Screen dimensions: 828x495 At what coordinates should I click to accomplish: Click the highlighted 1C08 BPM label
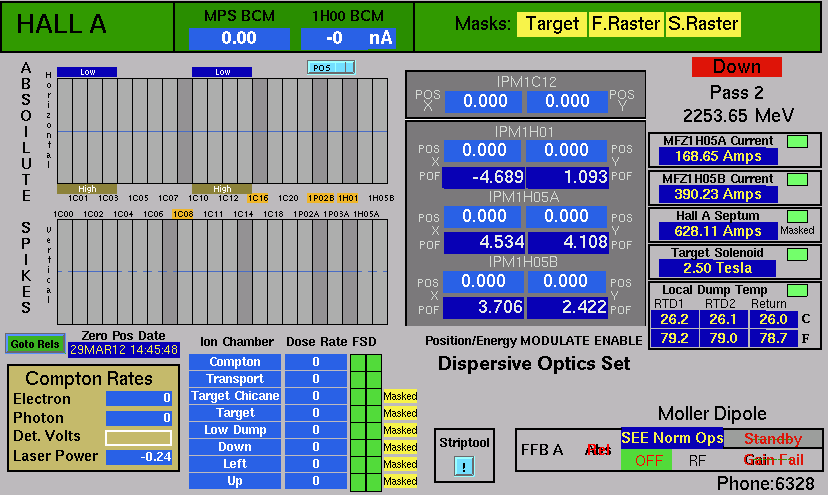click(x=183, y=214)
